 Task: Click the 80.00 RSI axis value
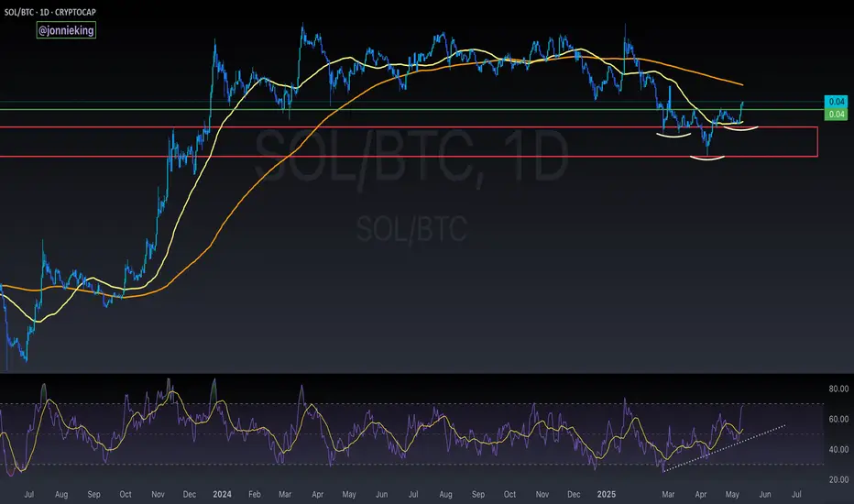(838, 389)
